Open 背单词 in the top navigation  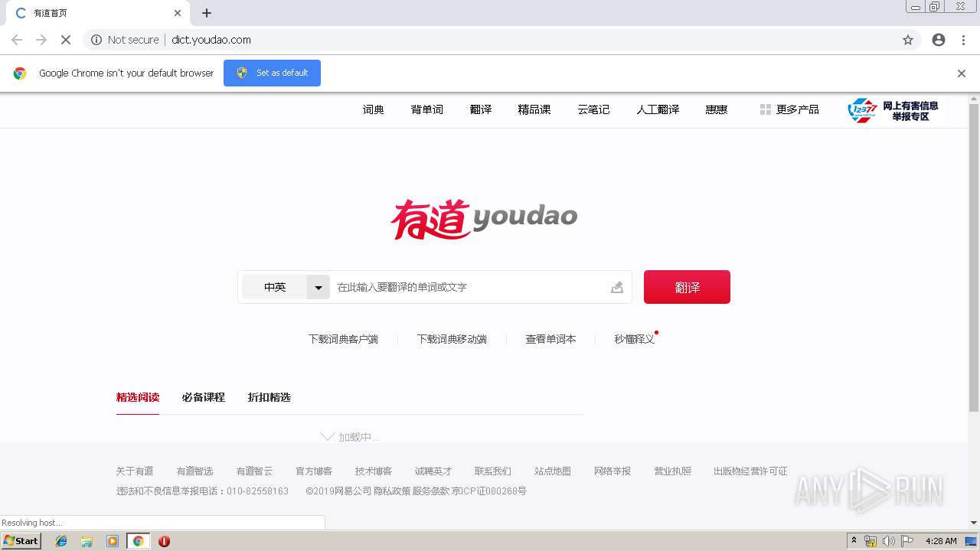tap(427, 109)
